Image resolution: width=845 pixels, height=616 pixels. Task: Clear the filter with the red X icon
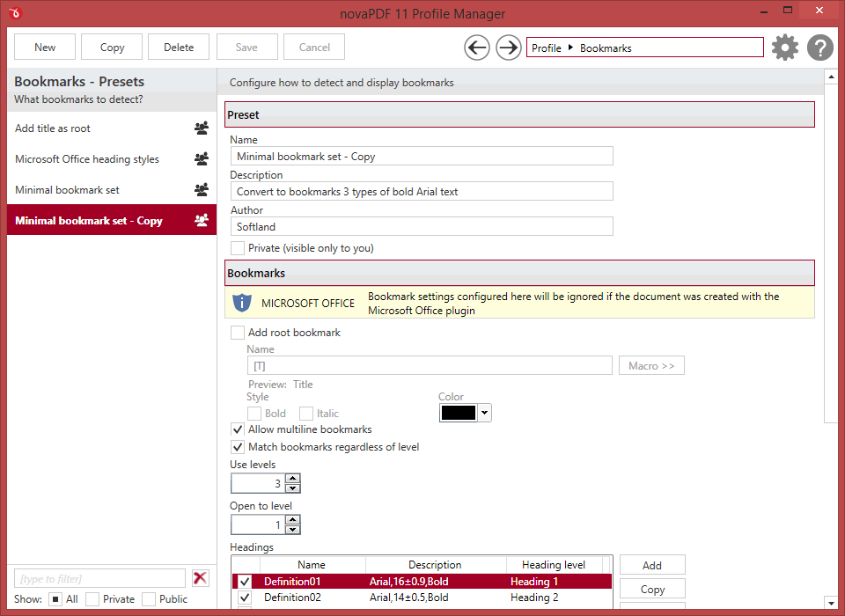[x=201, y=578]
